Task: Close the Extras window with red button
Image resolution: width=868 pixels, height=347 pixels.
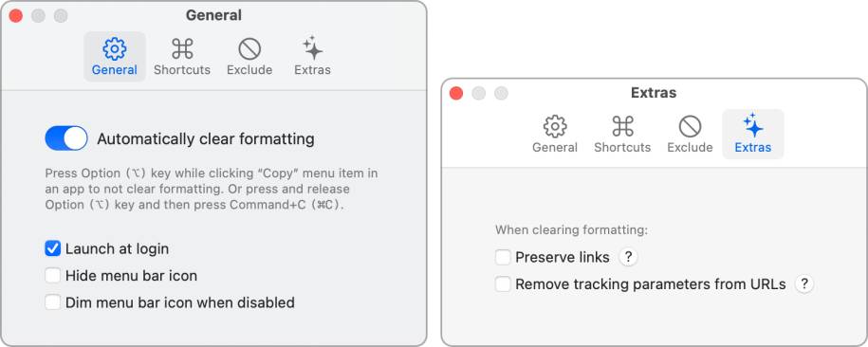Action: tap(456, 94)
